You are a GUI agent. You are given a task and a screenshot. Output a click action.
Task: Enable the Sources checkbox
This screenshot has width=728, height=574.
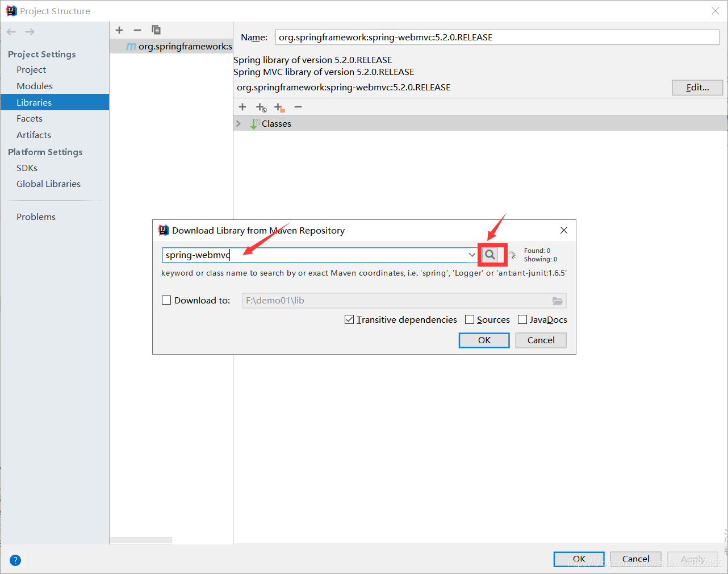pos(470,319)
